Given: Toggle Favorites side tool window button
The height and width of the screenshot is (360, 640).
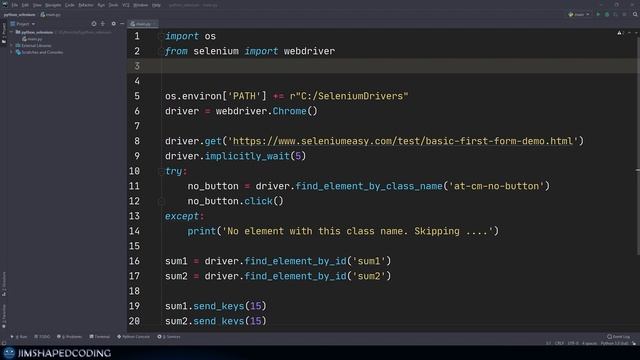Looking at the screenshot, I should coord(4,316).
